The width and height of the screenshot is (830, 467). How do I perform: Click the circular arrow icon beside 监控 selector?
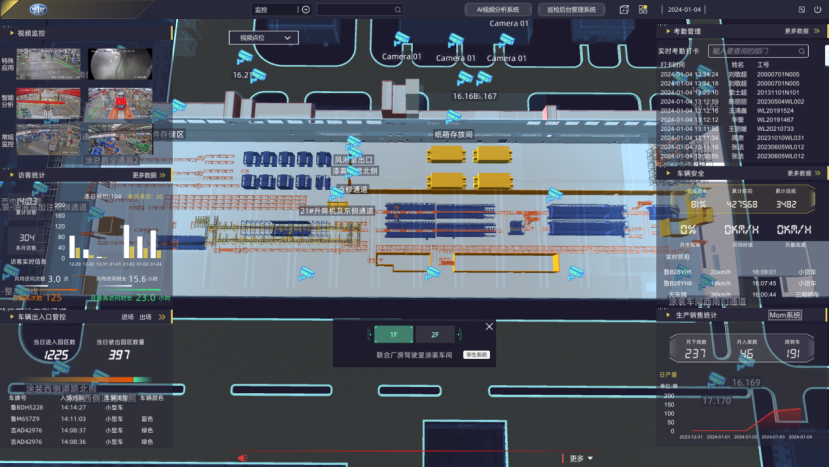click(x=306, y=10)
